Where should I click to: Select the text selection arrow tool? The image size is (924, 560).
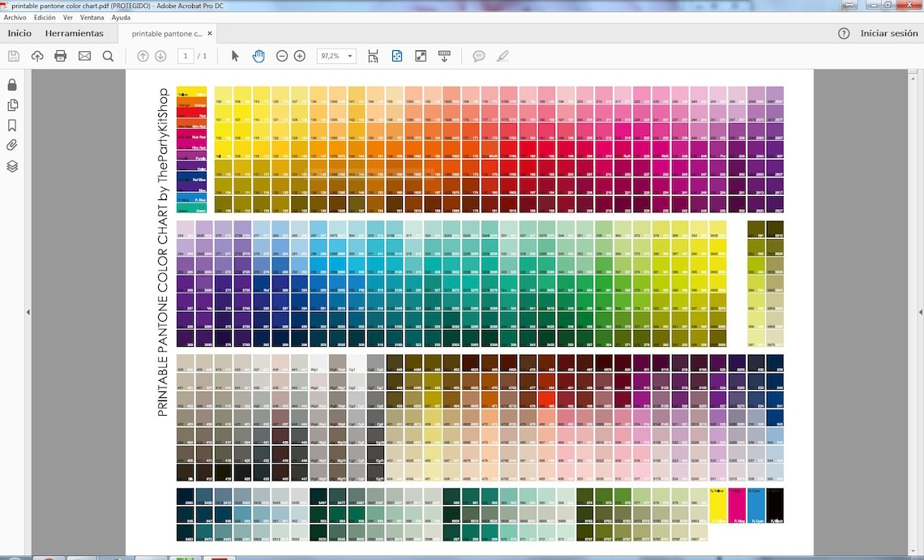(233, 56)
